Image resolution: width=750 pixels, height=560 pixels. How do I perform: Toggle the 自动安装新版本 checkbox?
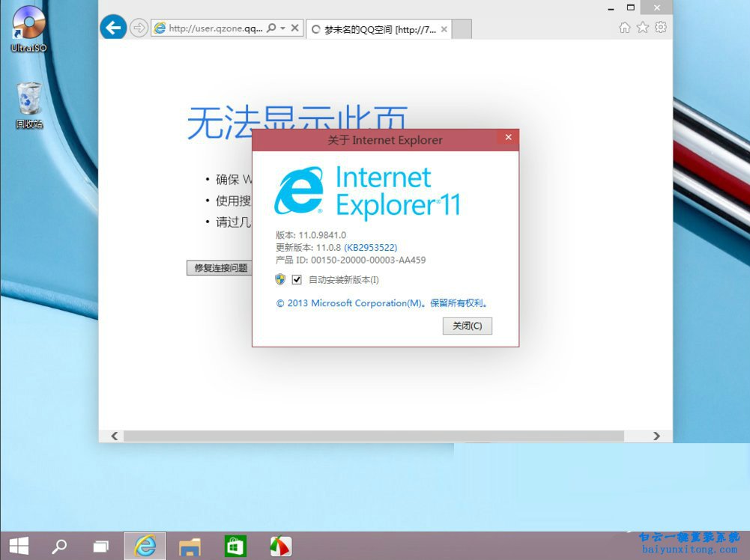(297, 279)
